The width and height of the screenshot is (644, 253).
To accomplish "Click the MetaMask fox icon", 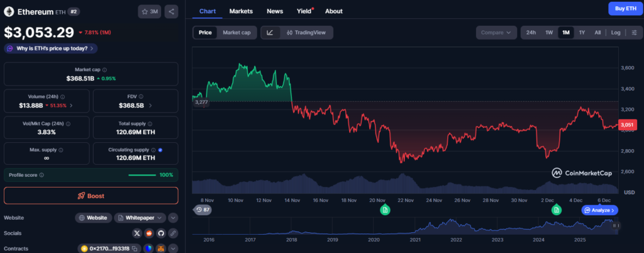I will pos(161,249).
